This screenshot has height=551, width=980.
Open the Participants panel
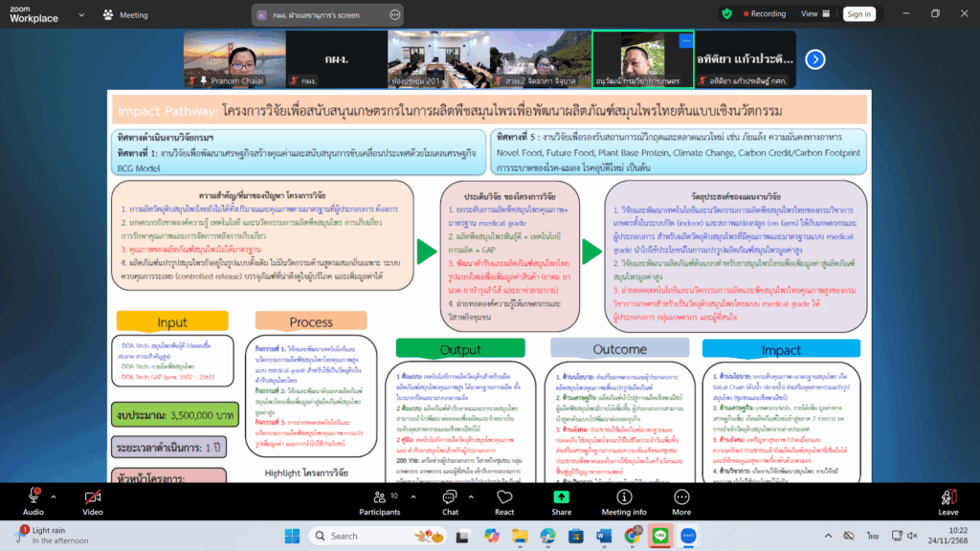(380, 499)
